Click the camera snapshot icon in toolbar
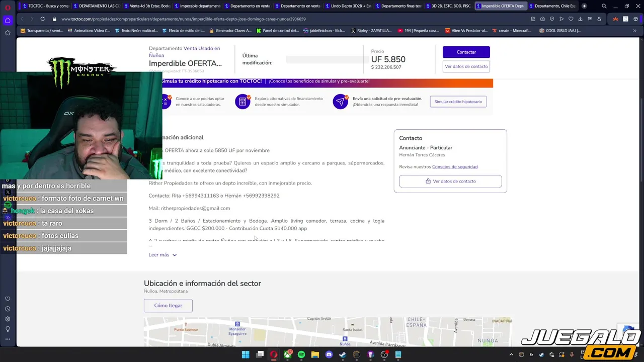 pyautogui.click(x=542, y=19)
